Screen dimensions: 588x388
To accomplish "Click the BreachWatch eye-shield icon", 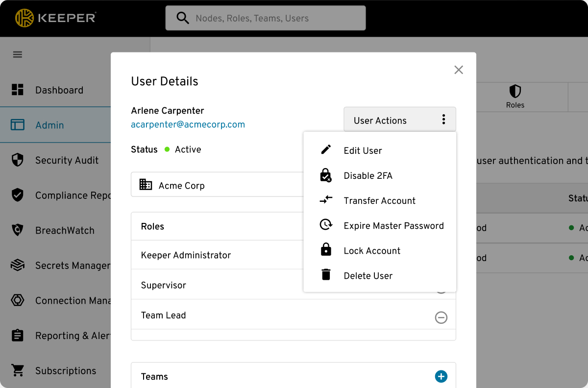I will coord(18,230).
